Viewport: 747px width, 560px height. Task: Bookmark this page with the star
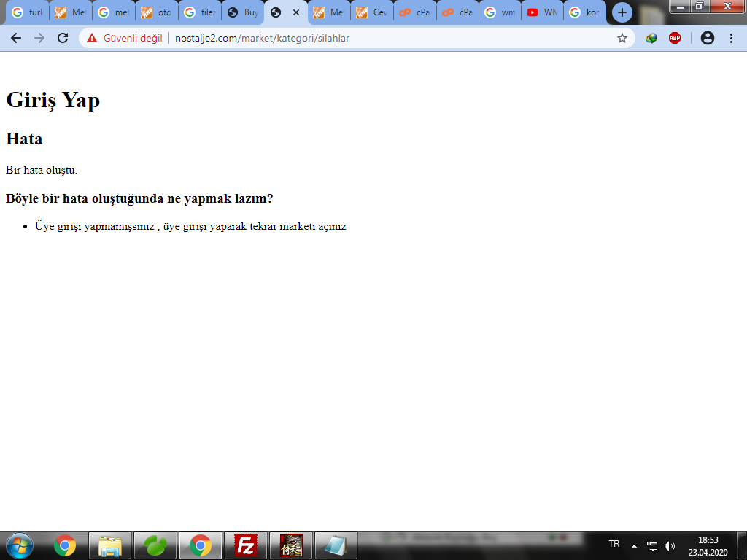(622, 38)
